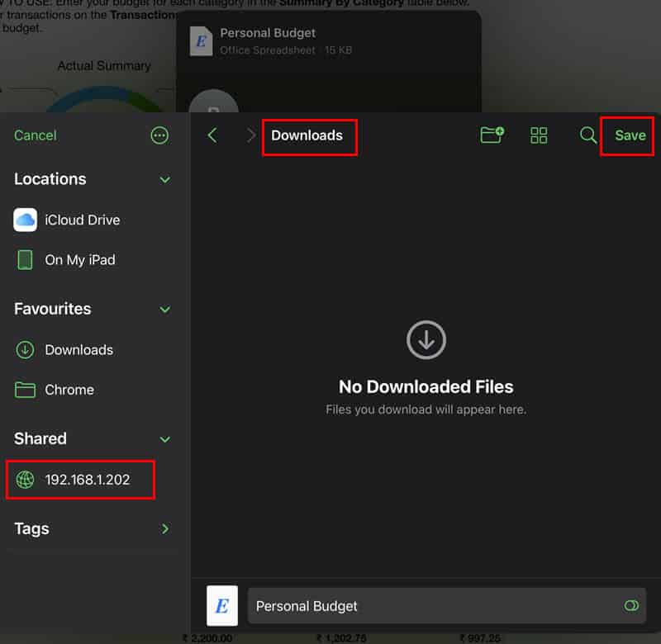Image resolution: width=661 pixels, height=644 pixels.
Task: Open the ellipsis more-options menu
Action: (159, 135)
